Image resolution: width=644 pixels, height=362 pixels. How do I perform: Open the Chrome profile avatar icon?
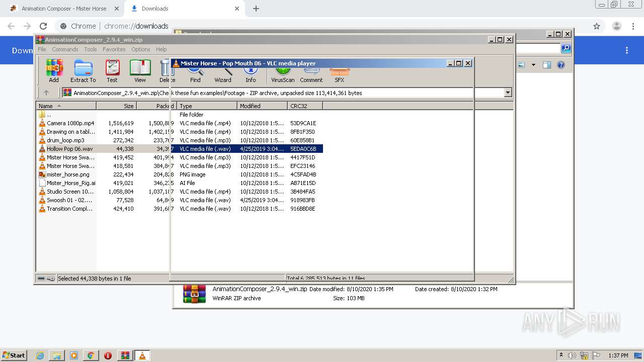616,26
